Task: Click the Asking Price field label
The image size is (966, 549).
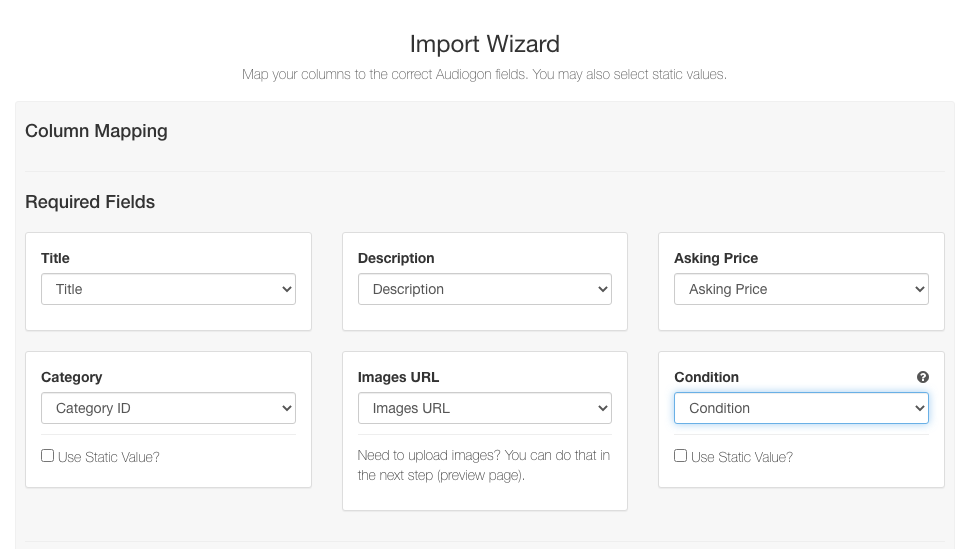Action: [716, 258]
